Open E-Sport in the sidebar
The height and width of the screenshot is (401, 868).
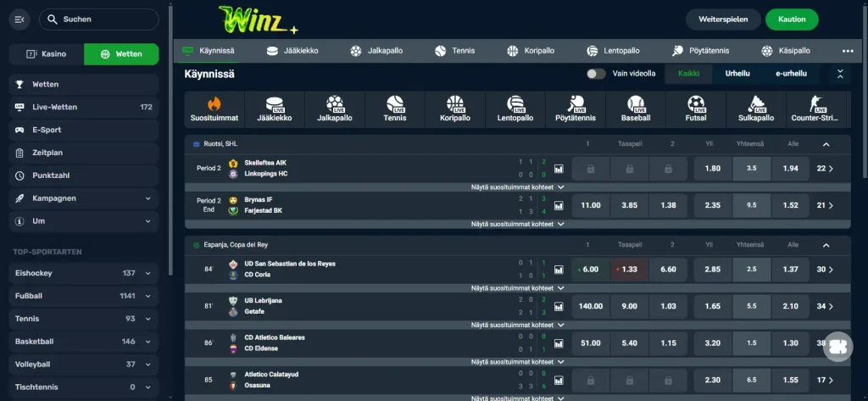84,131
